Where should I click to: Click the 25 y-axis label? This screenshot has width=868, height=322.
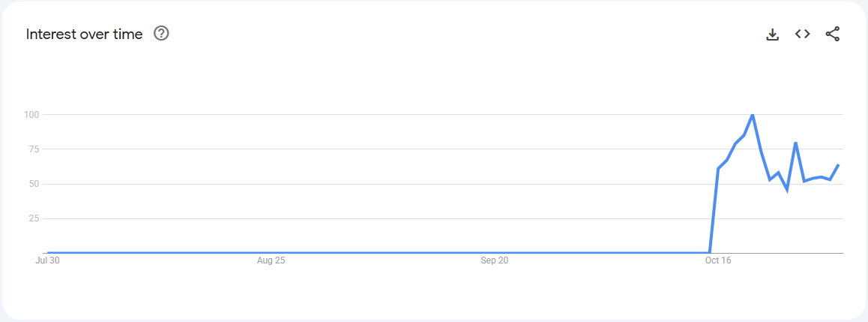33,218
